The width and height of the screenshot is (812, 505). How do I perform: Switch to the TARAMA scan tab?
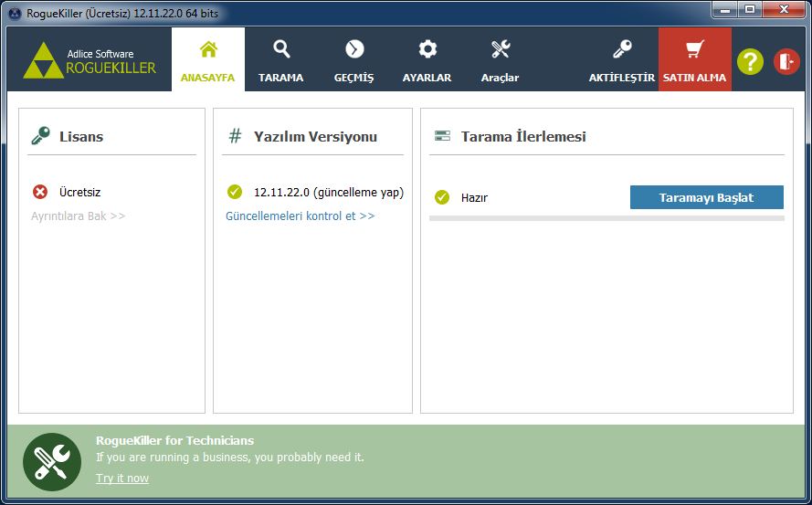(x=280, y=59)
